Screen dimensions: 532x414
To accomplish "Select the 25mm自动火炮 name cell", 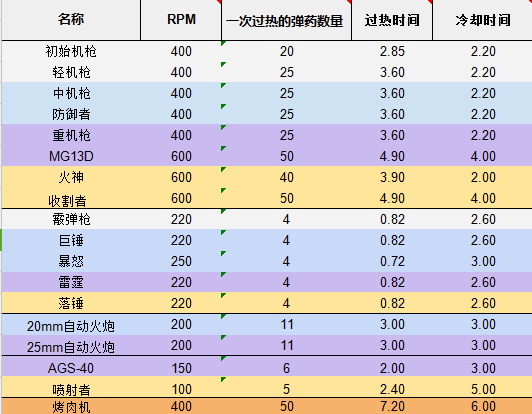I will point(71,345).
